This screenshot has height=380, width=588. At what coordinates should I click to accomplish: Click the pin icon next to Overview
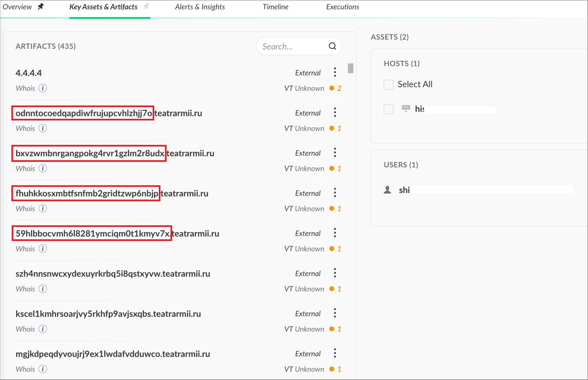click(x=41, y=7)
